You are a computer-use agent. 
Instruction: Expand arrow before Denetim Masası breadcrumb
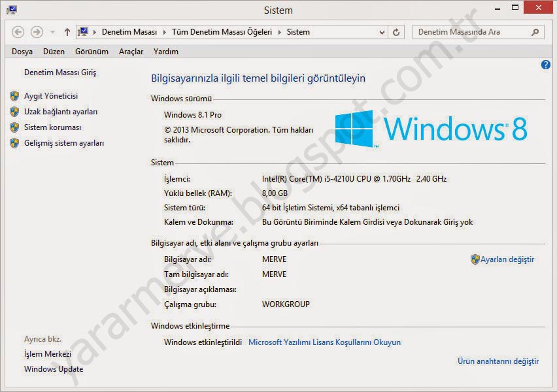[x=95, y=32]
